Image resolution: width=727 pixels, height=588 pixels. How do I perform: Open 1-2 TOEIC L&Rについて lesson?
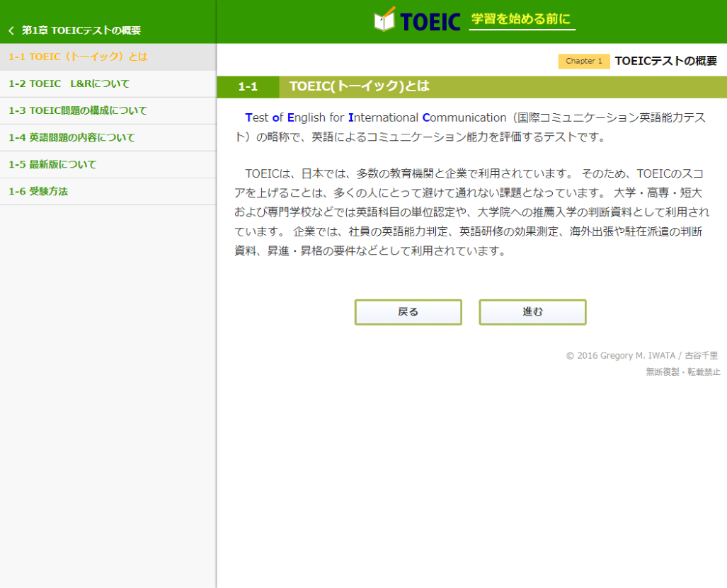[x=69, y=83]
